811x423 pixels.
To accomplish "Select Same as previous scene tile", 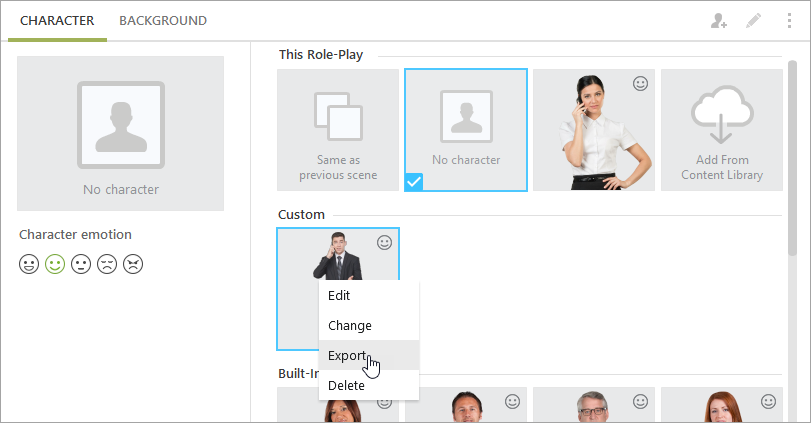I will pos(338,130).
